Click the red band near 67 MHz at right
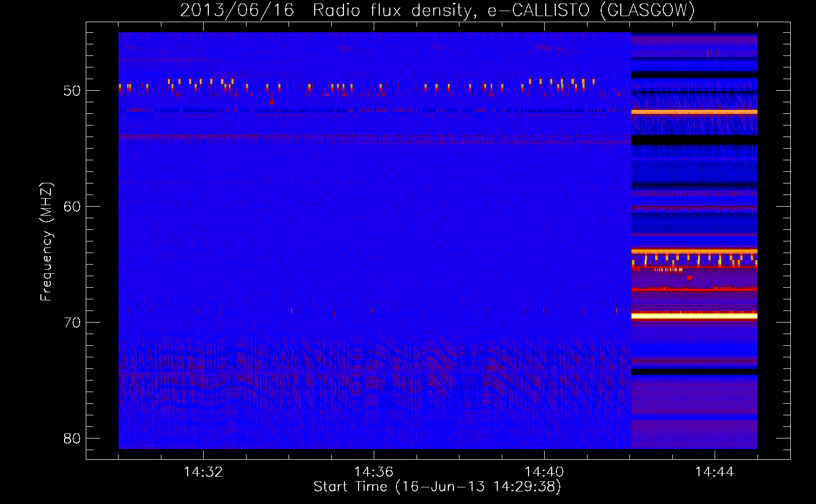The image size is (816, 504). pyautogui.click(x=694, y=290)
